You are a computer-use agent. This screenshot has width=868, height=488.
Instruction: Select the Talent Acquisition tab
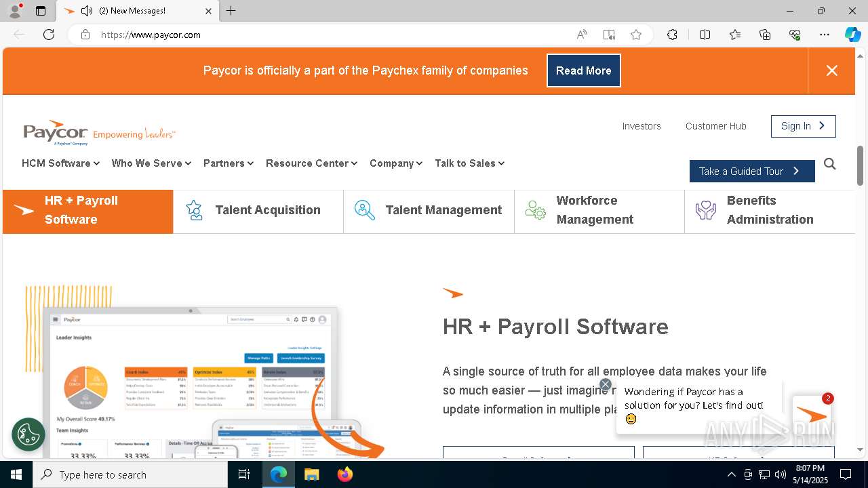click(258, 211)
